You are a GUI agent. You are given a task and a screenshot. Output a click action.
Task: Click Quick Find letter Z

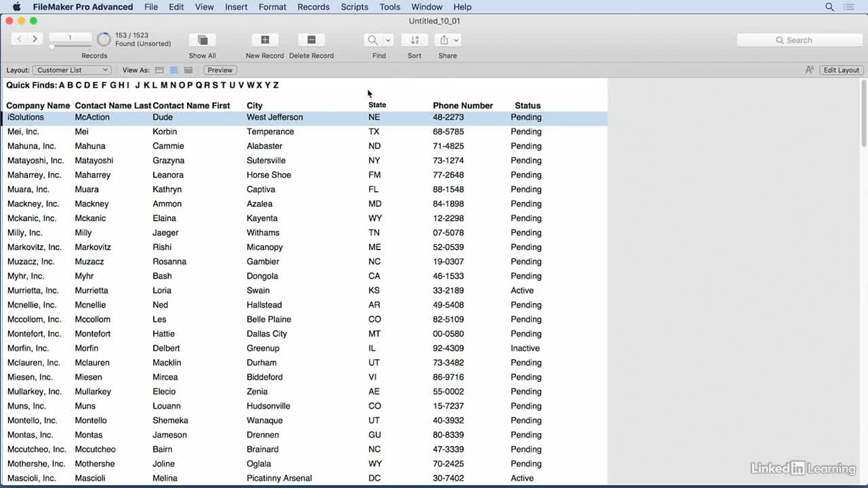coord(275,85)
